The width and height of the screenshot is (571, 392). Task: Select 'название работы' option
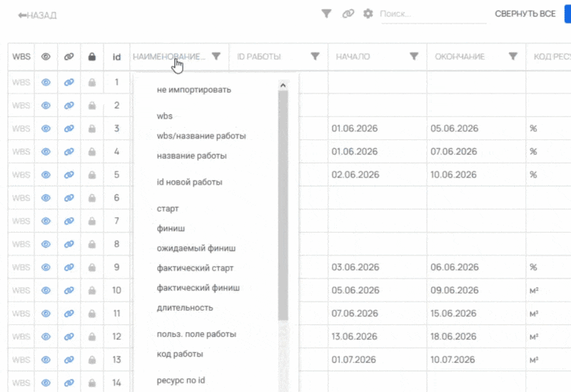click(x=191, y=156)
